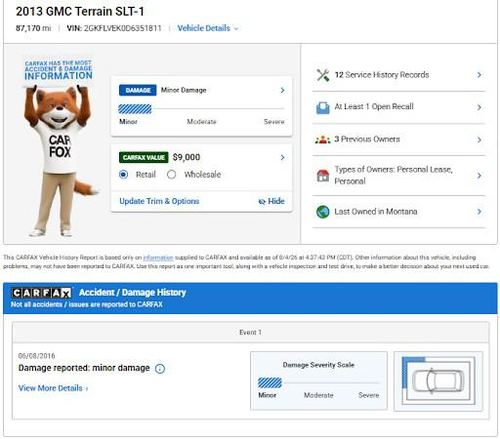500x439 pixels.
Task: Click View More Details link
Action: point(53,388)
